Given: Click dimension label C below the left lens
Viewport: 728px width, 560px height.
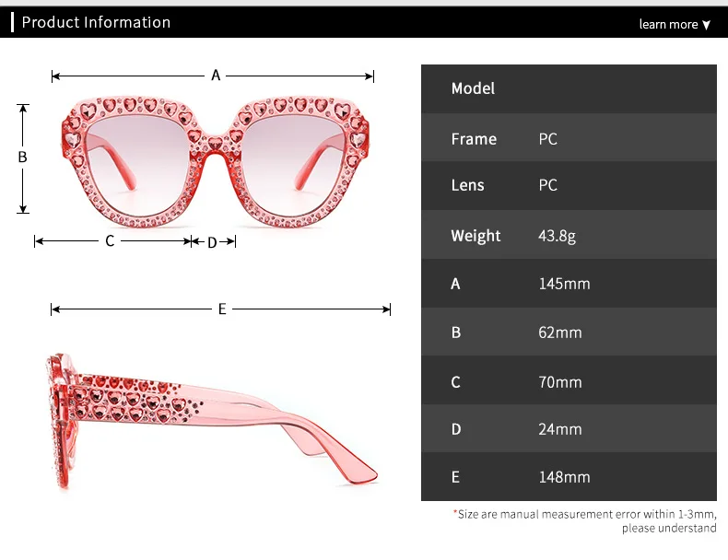Looking at the screenshot, I should [x=110, y=240].
